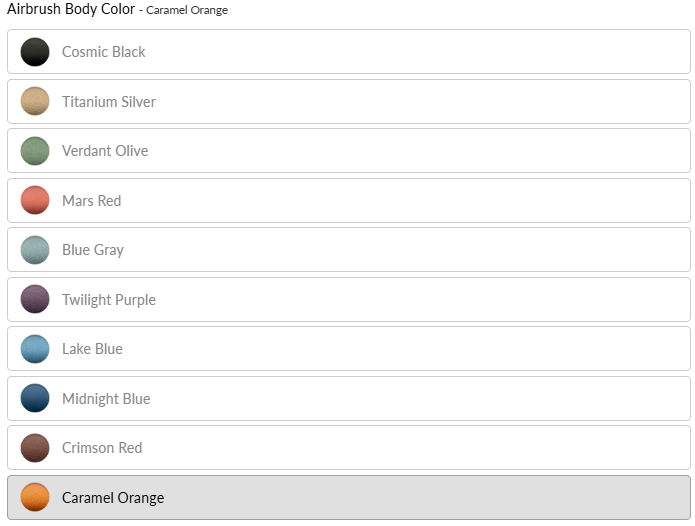The height and width of the screenshot is (526, 695).
Task: Choose the Blue Gray swatch circle
Action: [35, 250]
